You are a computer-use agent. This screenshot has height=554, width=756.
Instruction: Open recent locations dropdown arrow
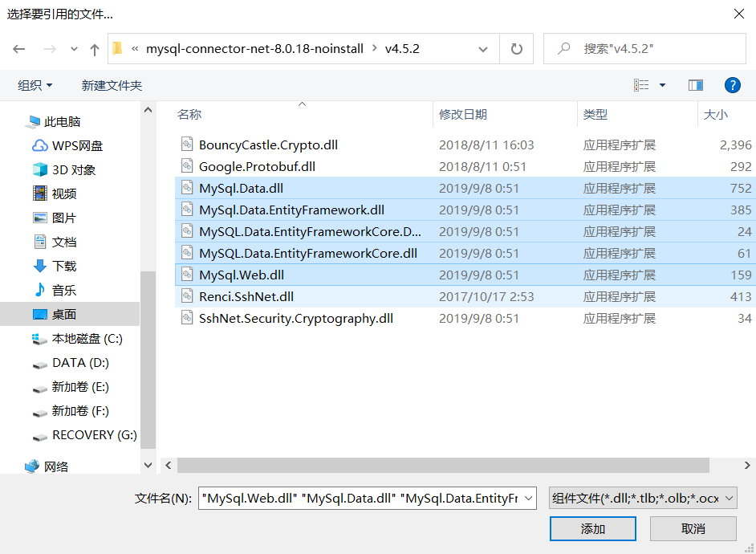point(74,49)
